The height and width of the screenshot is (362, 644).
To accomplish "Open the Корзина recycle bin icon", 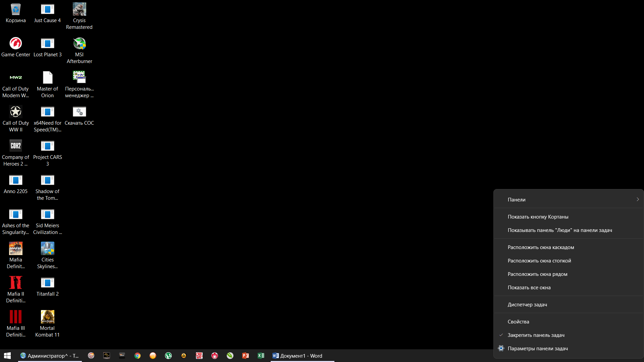I will click(x=15, y=13).
